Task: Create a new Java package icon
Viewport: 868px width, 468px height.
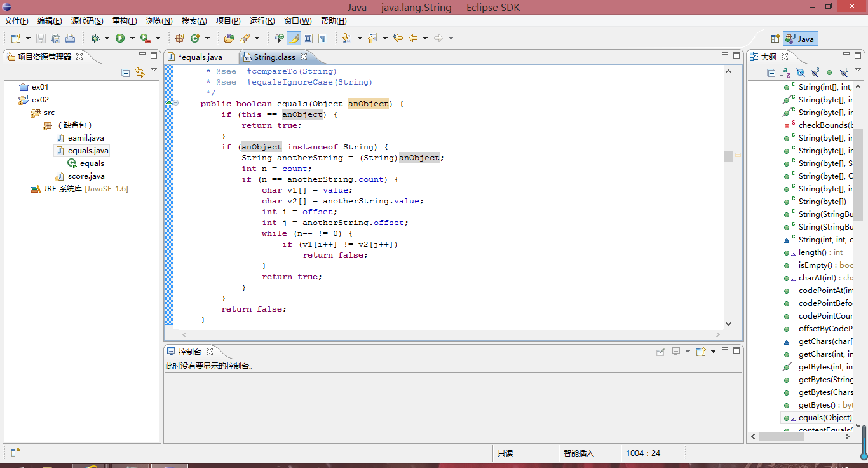Action: pyautogui.click(x=180, y=38)
